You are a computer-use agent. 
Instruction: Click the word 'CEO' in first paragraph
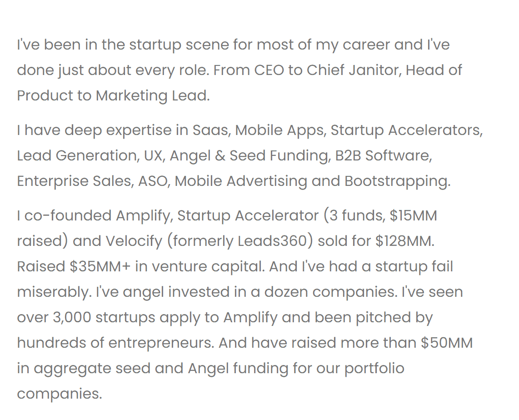(x=269, y=70)
